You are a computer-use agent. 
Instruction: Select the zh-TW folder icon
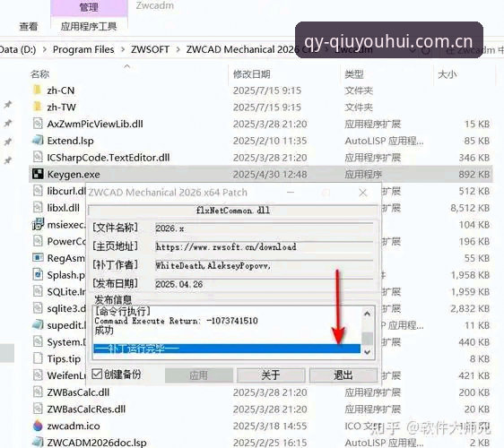point(38,107)
